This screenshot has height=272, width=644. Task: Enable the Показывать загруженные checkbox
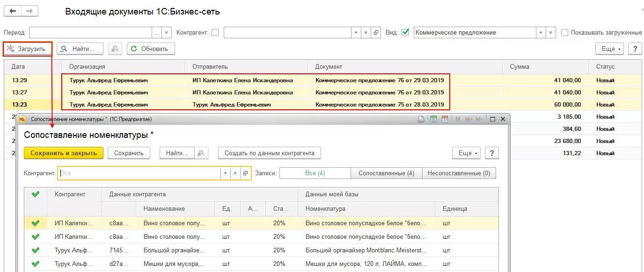click(564, 32)
